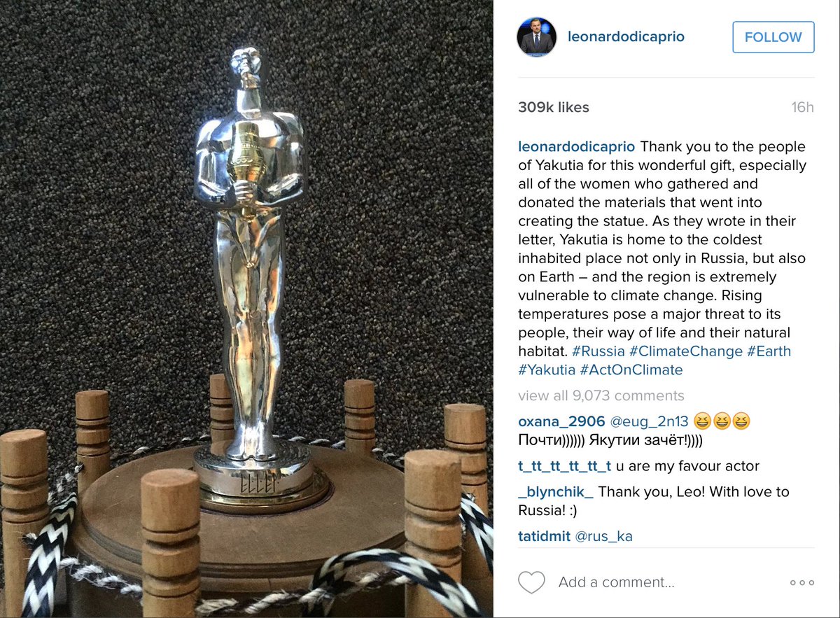This screenshot has width=840, height=618.
Task: Open _blynchik_ commenter profile
Action: tap(556, 492)
